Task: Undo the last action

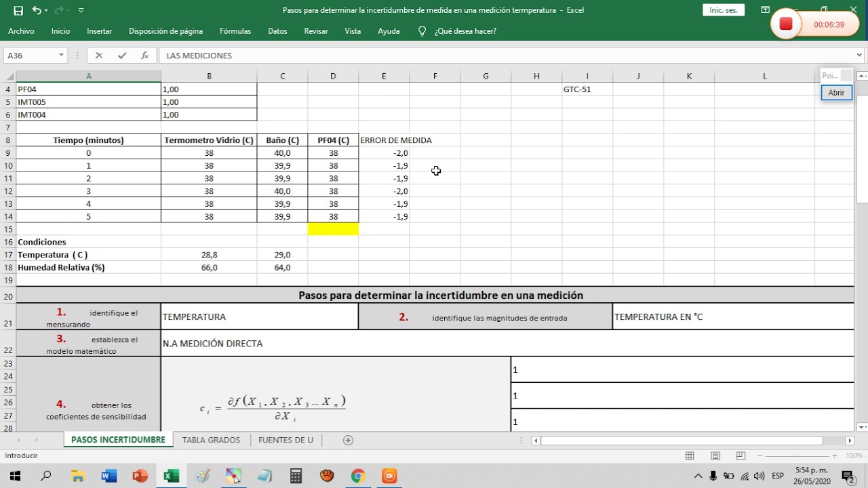Action: click(36, 10)
